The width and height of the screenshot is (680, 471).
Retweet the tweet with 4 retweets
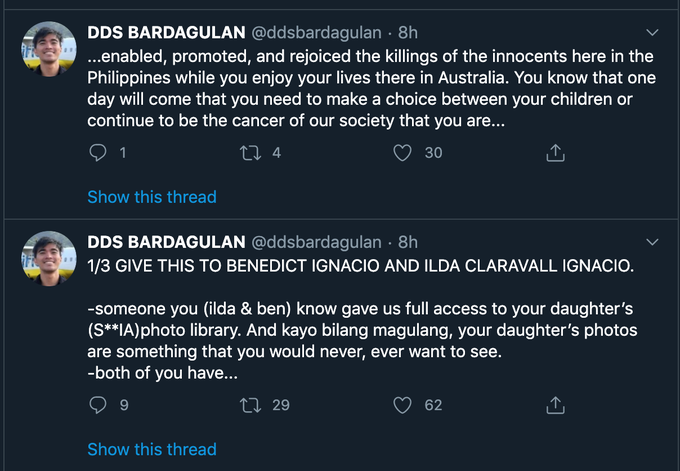coord(251,153)
